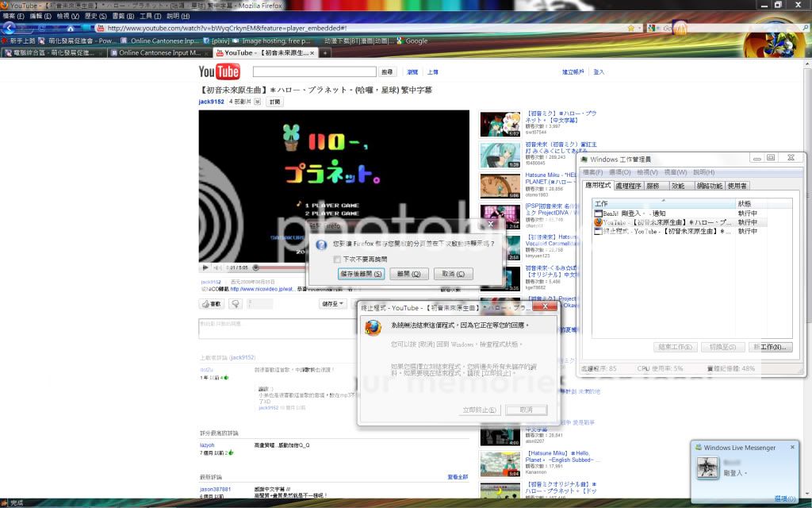Image resolution: width=812 pixels, height=508 pixels.
Task: Select the 使用者 tab in Task Manager
Action: tap(737, 186)
